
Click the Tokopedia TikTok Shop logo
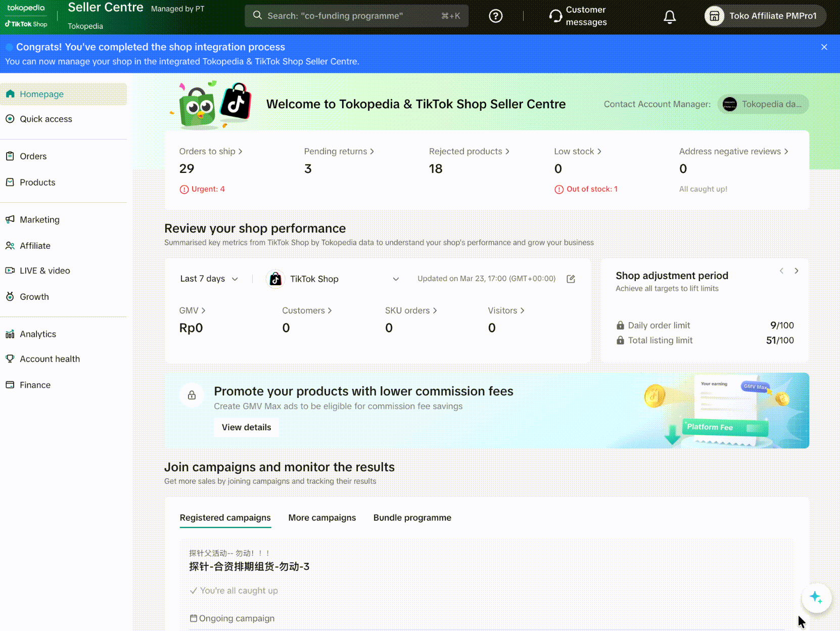(26, 16)
